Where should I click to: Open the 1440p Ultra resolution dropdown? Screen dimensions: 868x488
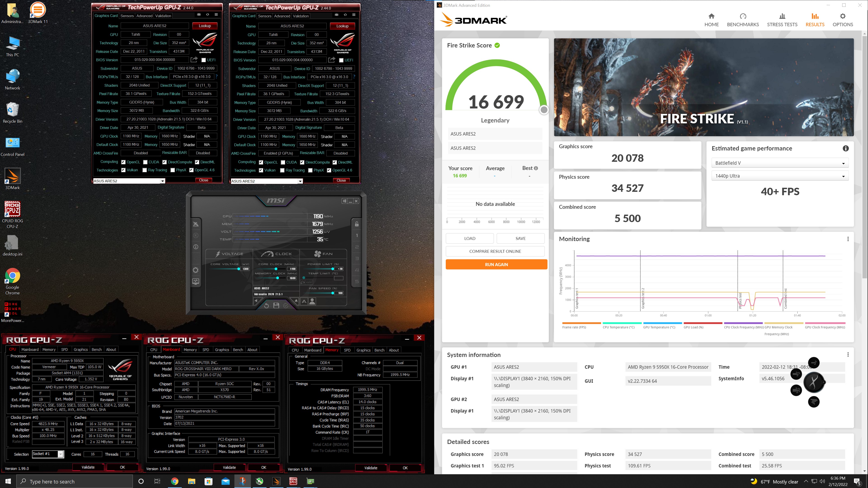click(780, 176)
